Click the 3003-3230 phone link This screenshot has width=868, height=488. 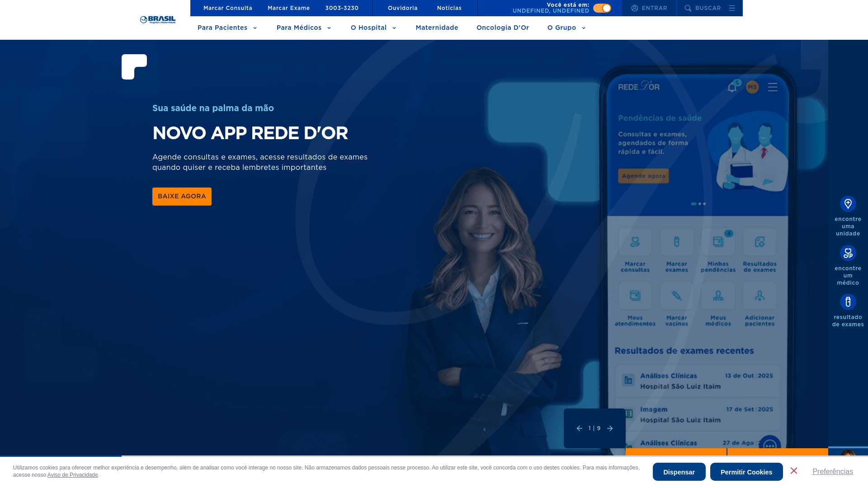[342, 8]
